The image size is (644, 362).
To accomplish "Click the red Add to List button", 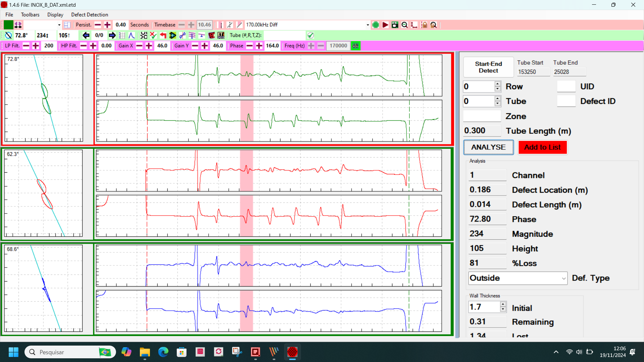I will (542, 147).
